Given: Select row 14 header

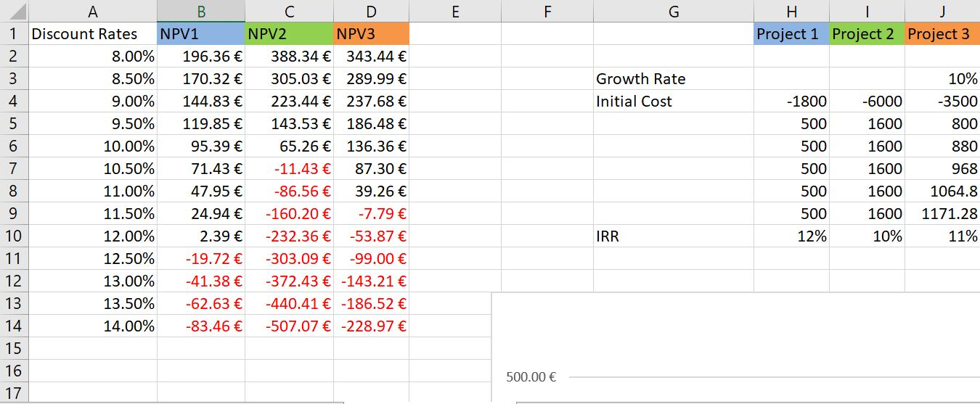Looking at the screenshot, I should pos(14,326).
